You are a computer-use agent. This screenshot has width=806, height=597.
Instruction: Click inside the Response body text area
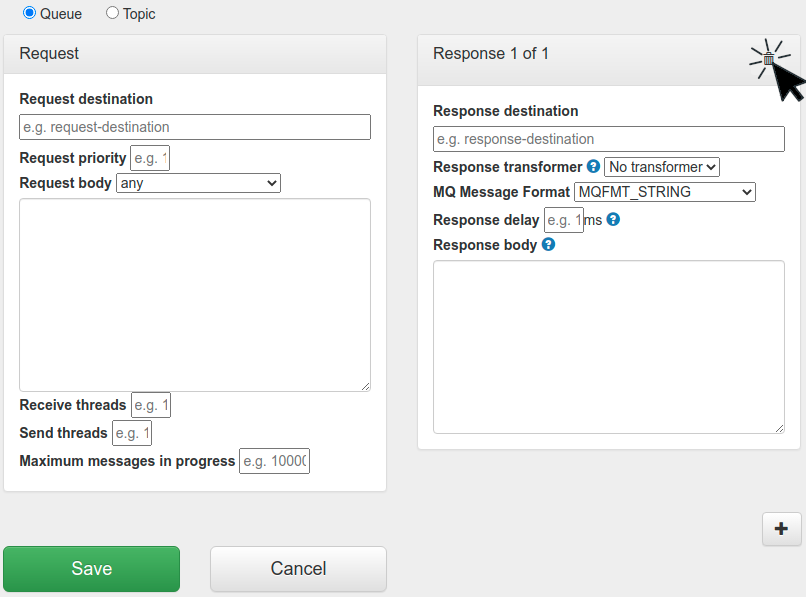pos(608,345)
